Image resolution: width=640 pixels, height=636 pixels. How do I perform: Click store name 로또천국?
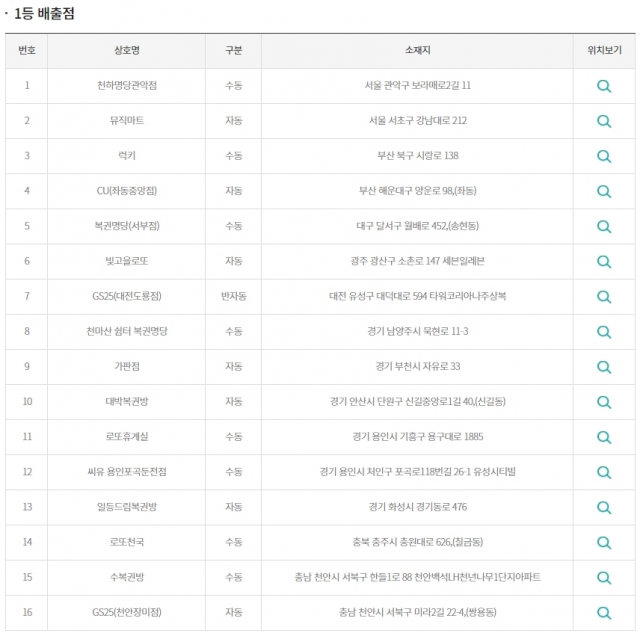(x=127, y=542)
